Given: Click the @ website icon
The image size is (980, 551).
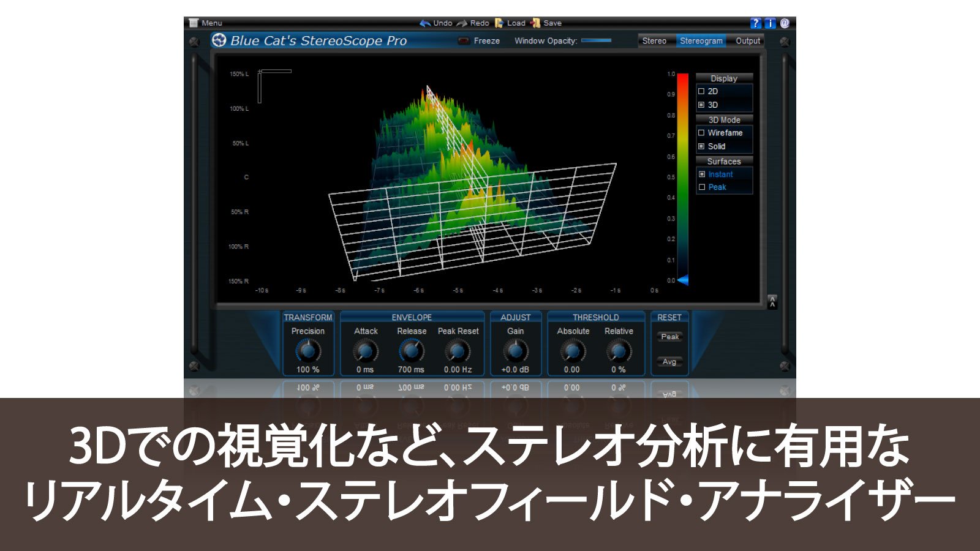Looking at the screenshot, I should point(785,23).
